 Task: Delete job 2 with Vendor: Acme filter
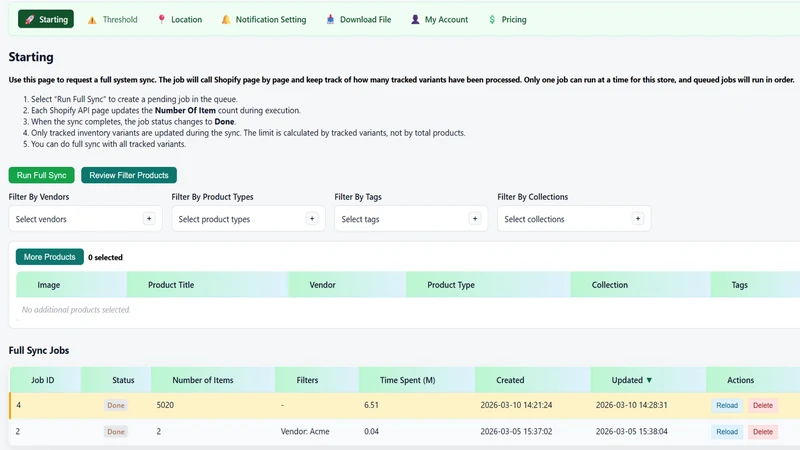point(763,432)
